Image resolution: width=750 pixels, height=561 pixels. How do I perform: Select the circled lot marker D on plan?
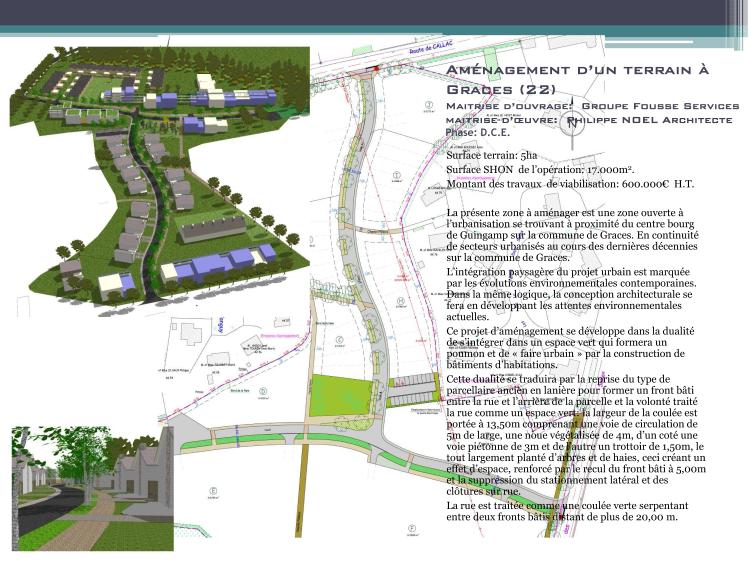(262, 391)
